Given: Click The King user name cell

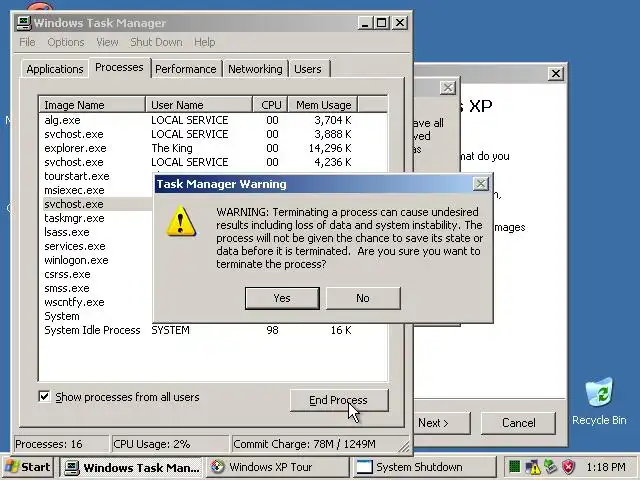Looking at the screenshot, I should click(171, 148).
